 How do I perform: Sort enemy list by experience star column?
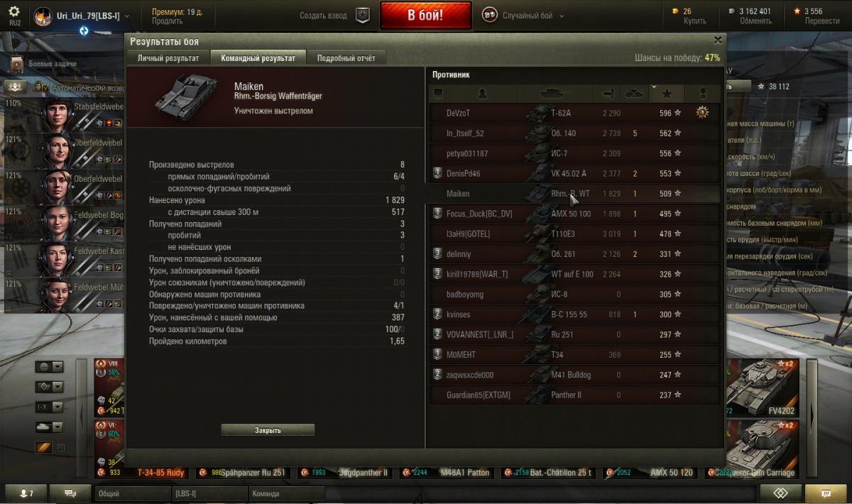coord(667,93)
